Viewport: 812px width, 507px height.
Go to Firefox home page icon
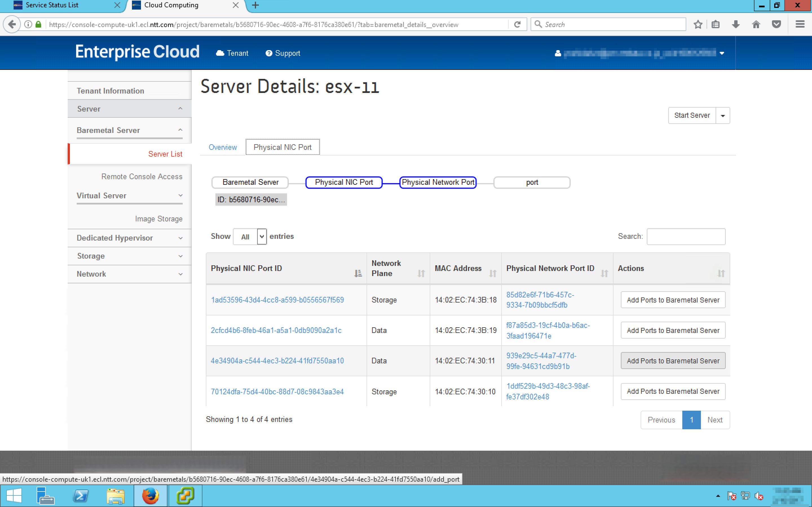click(756, 24)
